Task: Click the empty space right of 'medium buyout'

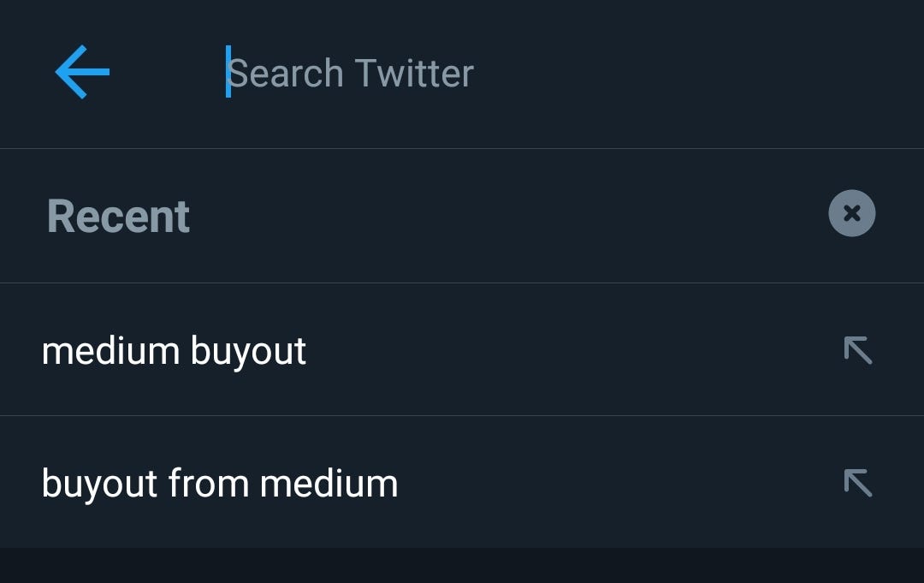Action: click(x=572, y=351)
